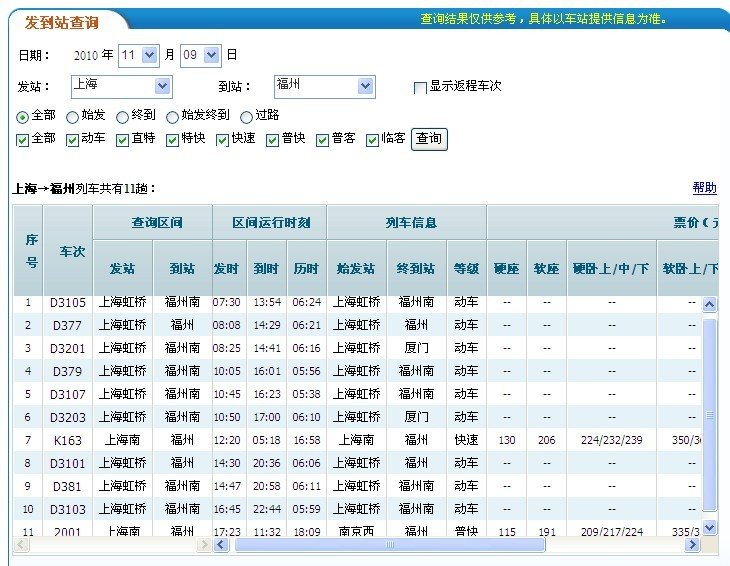Click the vertical scrollbar thumb of the table

pos(709,414)
